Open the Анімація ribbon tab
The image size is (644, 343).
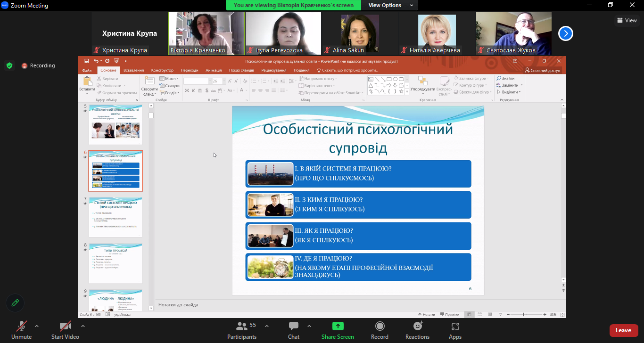[x=214, y=70]
